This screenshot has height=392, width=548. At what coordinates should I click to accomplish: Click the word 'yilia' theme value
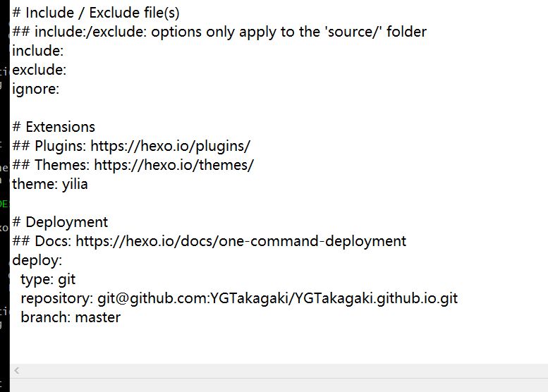(75, 184)
